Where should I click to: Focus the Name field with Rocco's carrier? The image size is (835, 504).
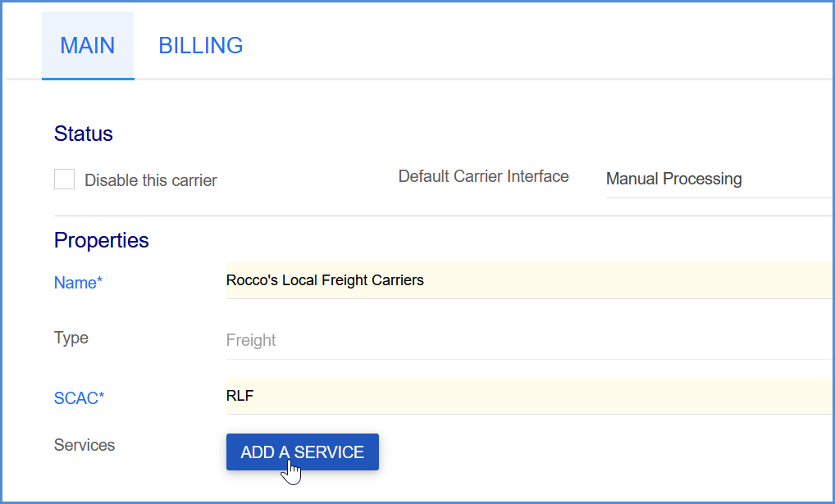pos(529,280)
